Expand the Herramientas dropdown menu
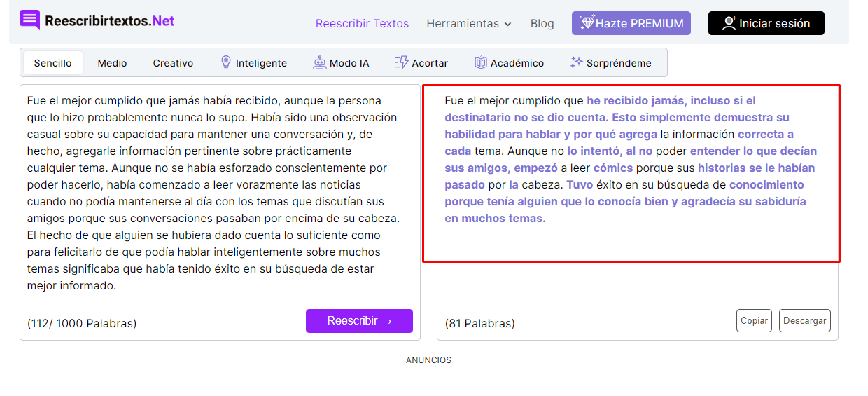The image size is (868, 396). (x=469, y=23)
